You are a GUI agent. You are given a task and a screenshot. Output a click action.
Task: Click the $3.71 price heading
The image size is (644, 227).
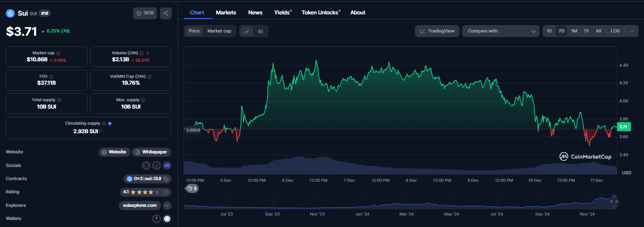(x=21, y=32)
